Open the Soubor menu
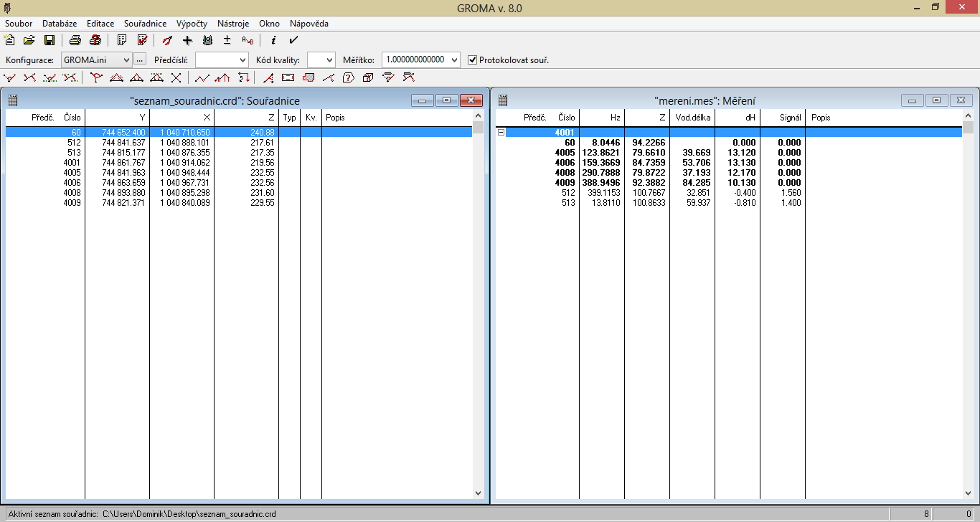The width and height of the screenshot is (980, 522). point(19,24)
